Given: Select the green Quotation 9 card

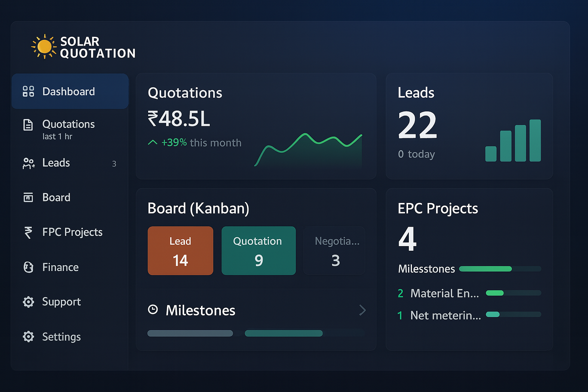Looking at the screenshot, I should click(x=258, y=251).
